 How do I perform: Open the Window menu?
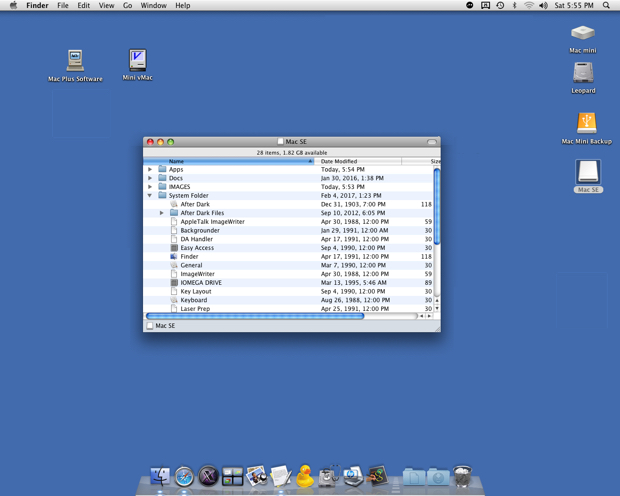click(x=153, y=6)
